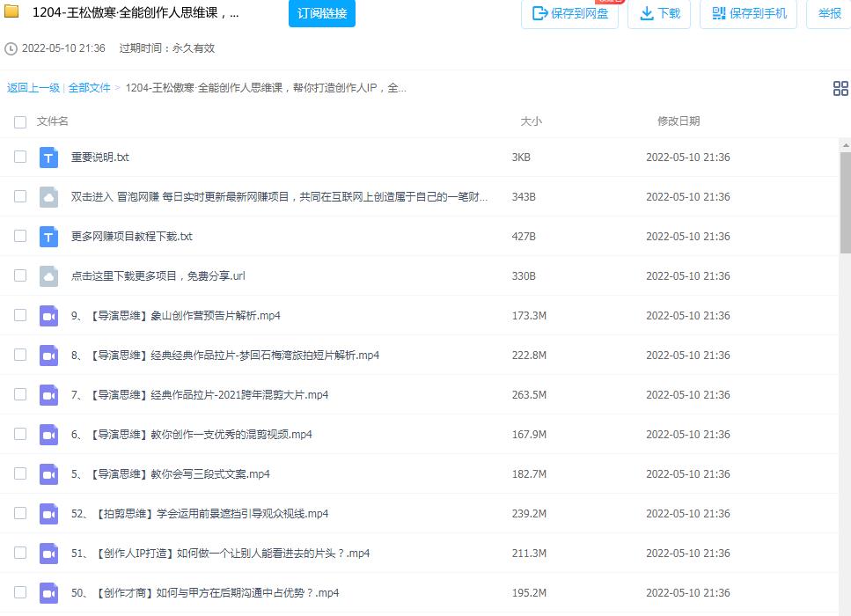
Task: Click clock icon beside share date
Action: (x=11, y=49)
